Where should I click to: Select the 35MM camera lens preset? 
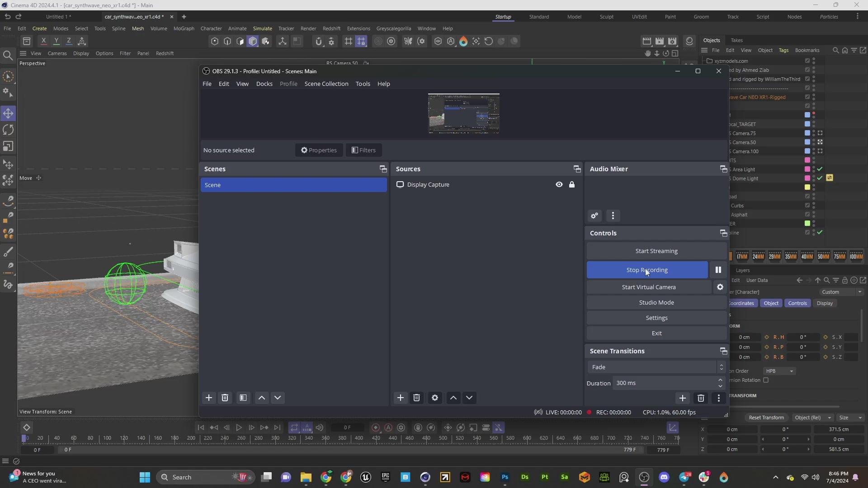coord(791,256)
